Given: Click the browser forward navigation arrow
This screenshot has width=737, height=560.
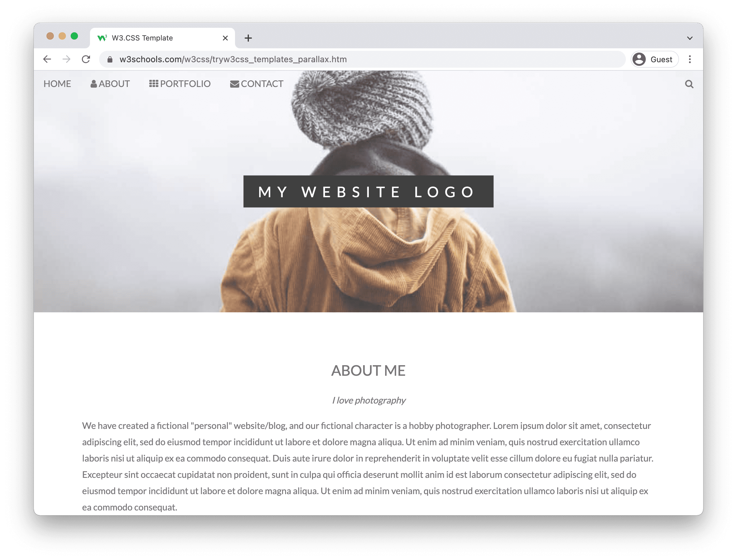Looking at the screenshot, I should [x=66, y=59].
